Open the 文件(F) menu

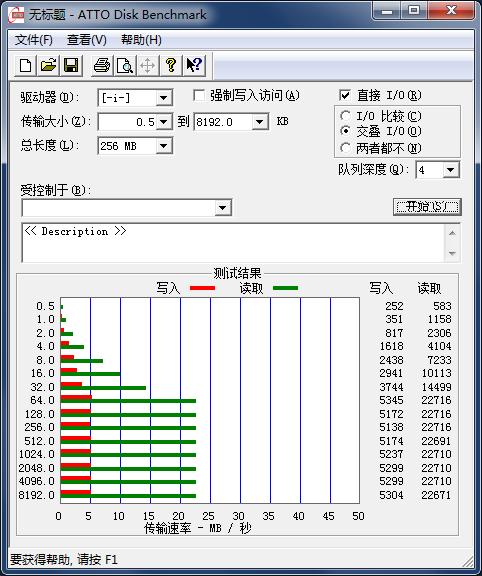tap(33, 40)
